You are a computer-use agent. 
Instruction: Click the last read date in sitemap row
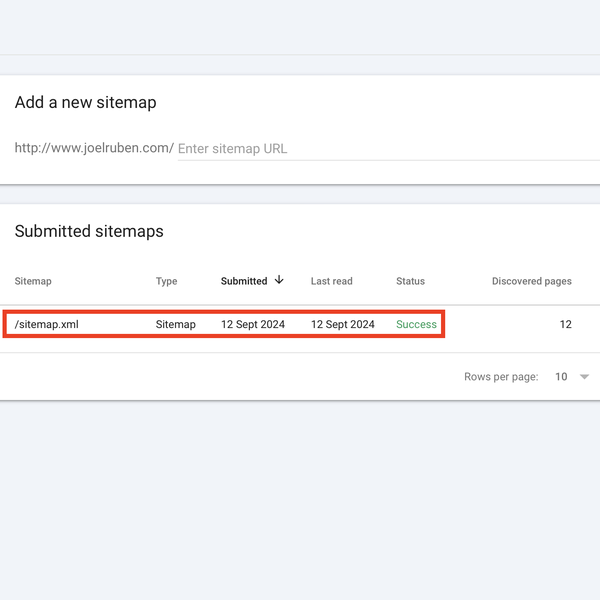tap(343, 325)
